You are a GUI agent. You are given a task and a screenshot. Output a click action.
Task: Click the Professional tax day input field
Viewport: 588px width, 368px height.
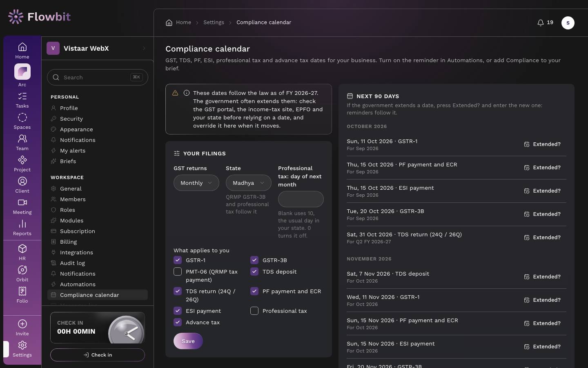click(x=301, y=199)
